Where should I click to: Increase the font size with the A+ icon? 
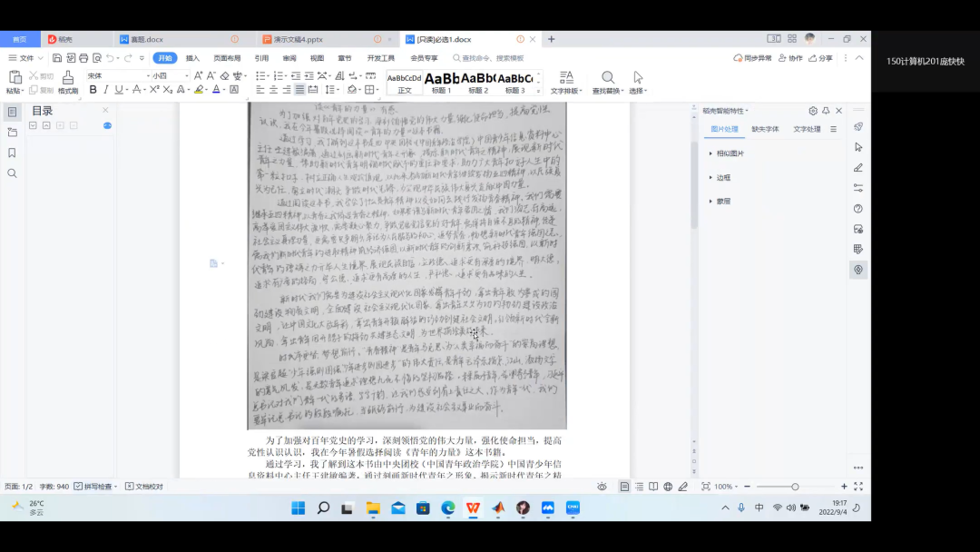tap(198, 75)
